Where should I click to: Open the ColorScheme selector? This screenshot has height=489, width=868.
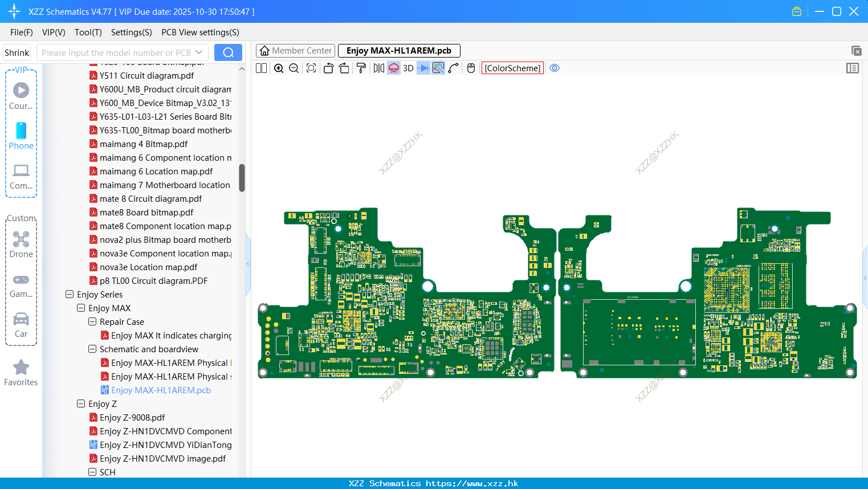[512, 68]
